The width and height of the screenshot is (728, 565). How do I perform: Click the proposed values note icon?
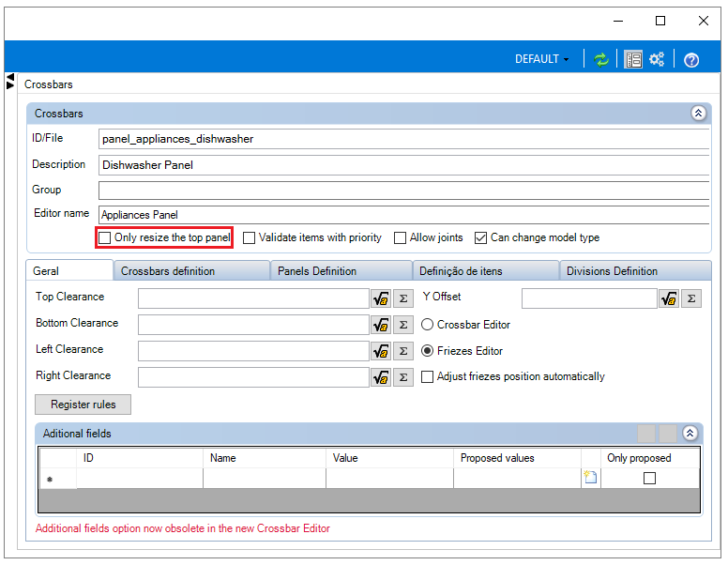[591, 477]
